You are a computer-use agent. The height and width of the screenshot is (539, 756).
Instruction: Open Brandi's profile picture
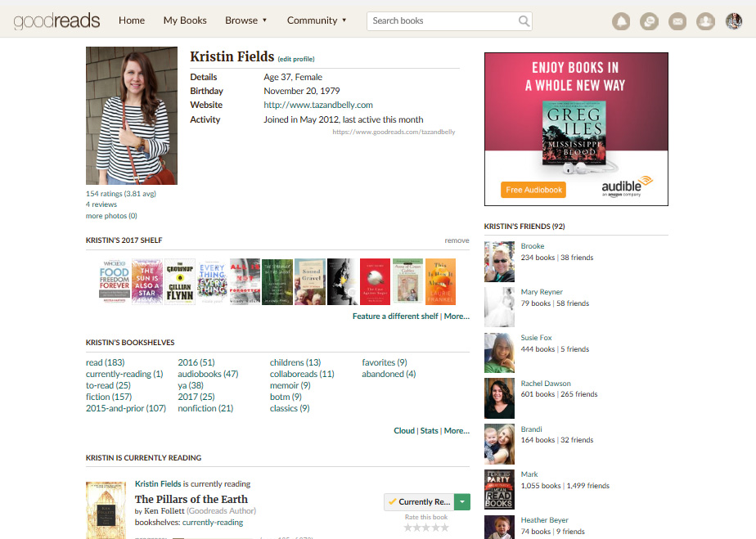pos(499,444)
